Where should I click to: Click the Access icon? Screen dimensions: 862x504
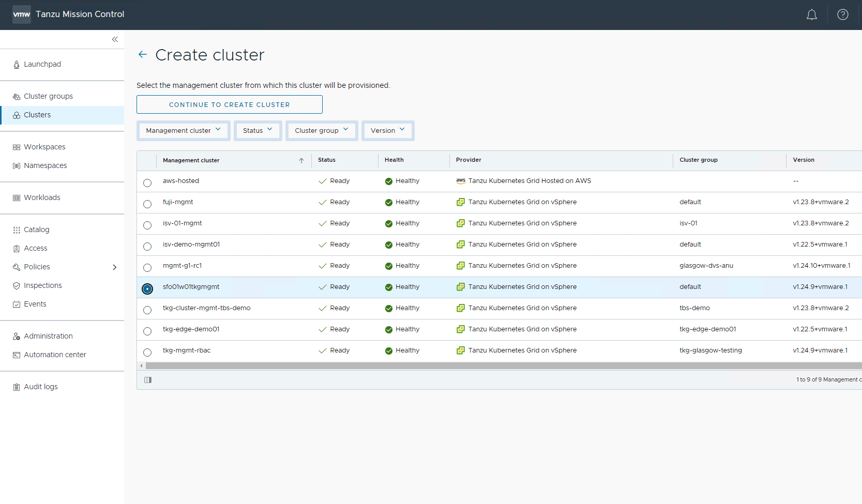coord(17,249)
